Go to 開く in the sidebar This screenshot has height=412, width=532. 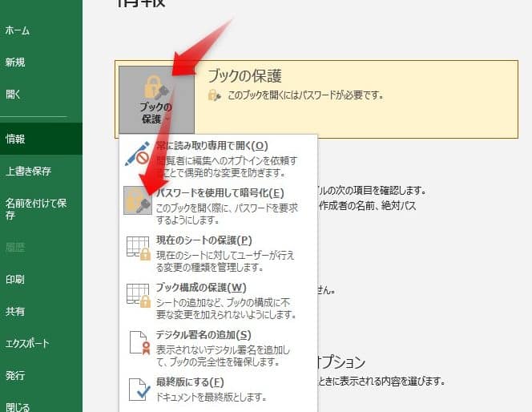click(14, 95)
